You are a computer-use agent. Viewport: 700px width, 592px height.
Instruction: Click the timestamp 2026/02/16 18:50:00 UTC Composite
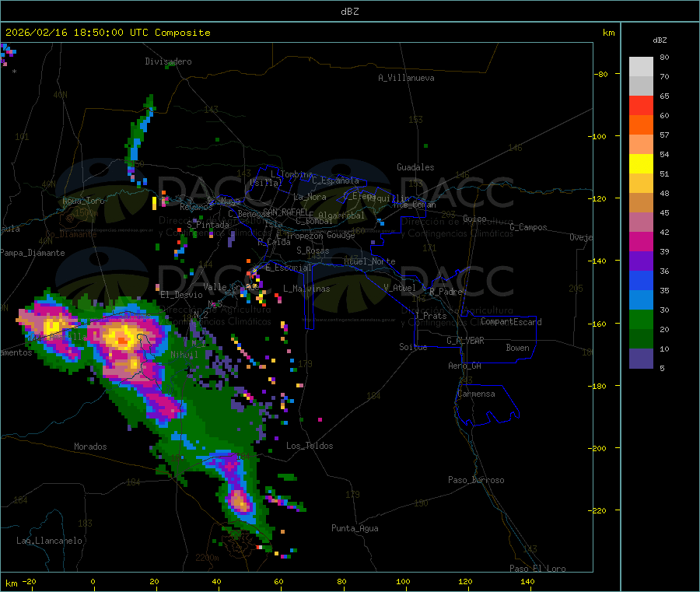pos(107,33)
